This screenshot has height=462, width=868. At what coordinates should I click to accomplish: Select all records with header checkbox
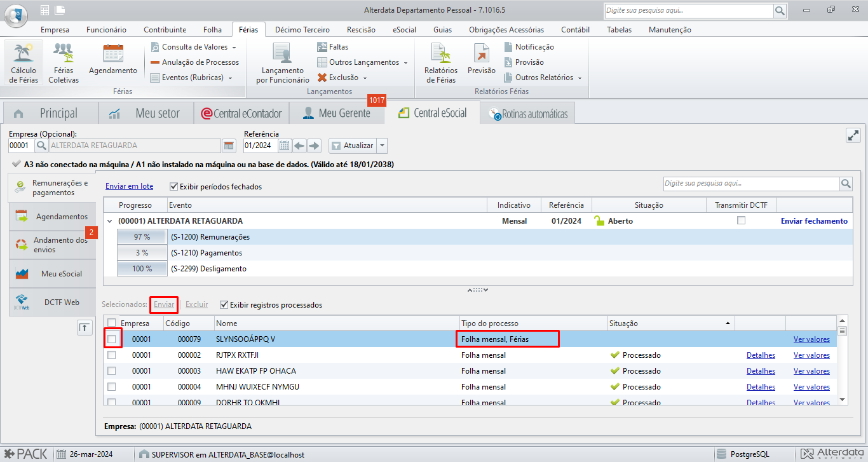112,323
